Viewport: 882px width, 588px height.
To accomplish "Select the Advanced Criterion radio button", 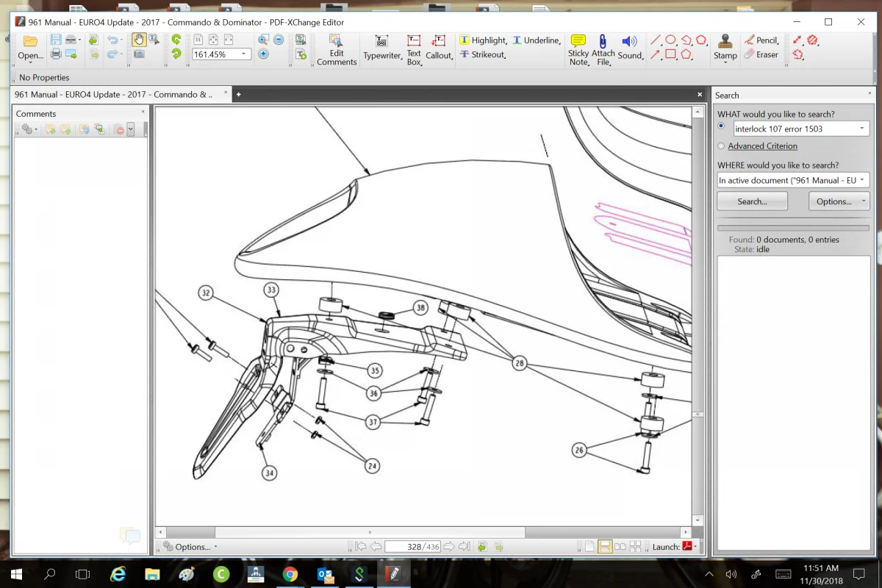I will [x=721, y=146].
